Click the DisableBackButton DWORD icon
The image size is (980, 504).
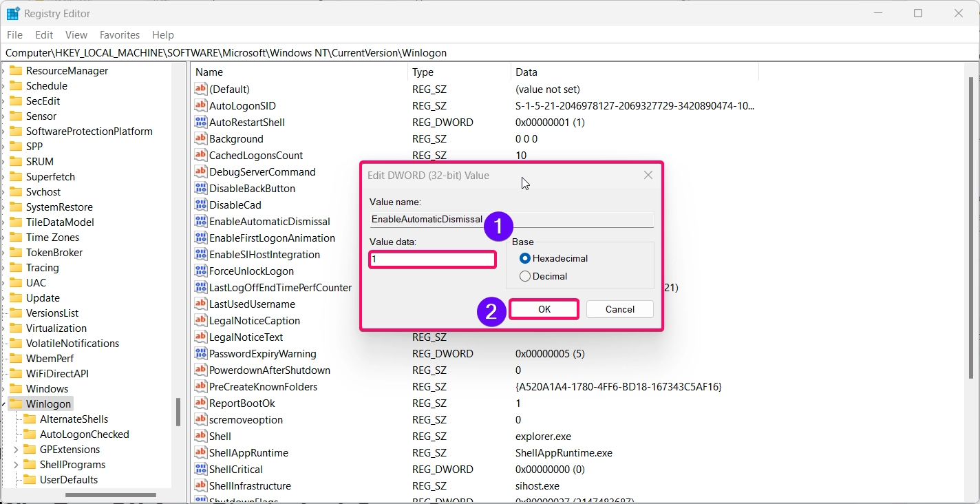(x=201, y=188)
